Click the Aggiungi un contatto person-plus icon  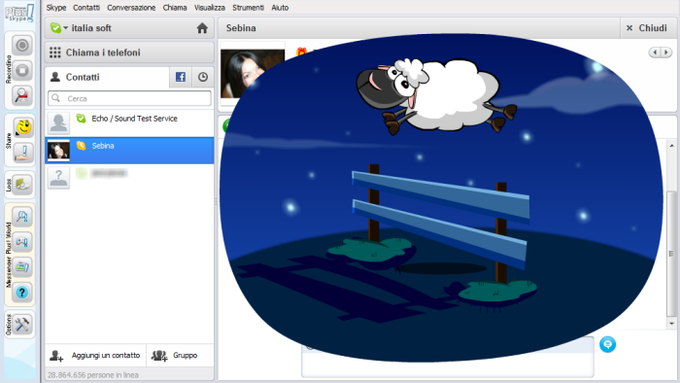click(x=56, y=356)
